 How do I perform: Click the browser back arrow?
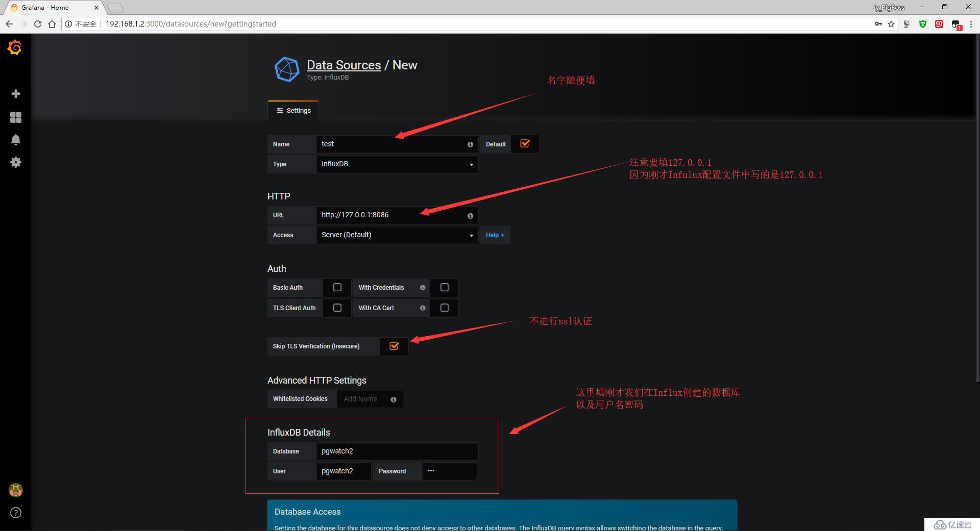(x=9, y=24)
